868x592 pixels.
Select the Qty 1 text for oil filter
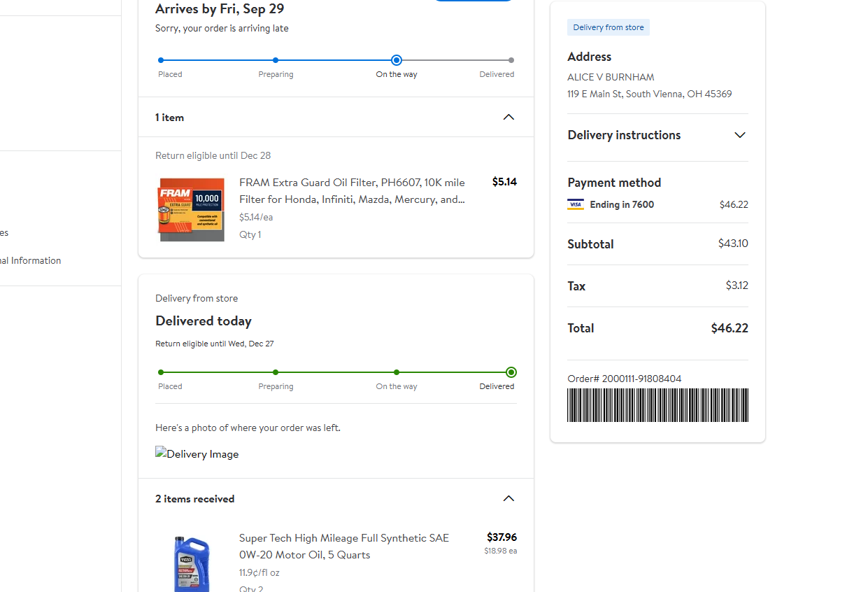click(250, 234)
